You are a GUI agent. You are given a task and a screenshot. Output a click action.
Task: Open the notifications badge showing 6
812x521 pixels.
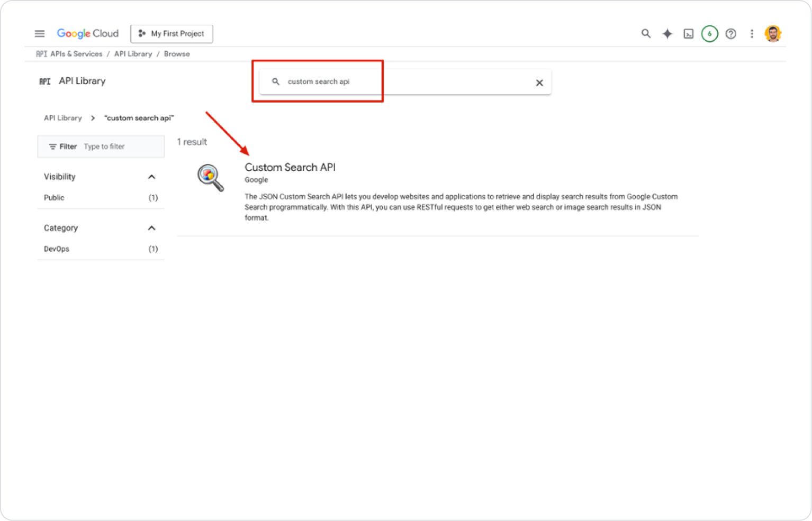click(x=709, y=34)
